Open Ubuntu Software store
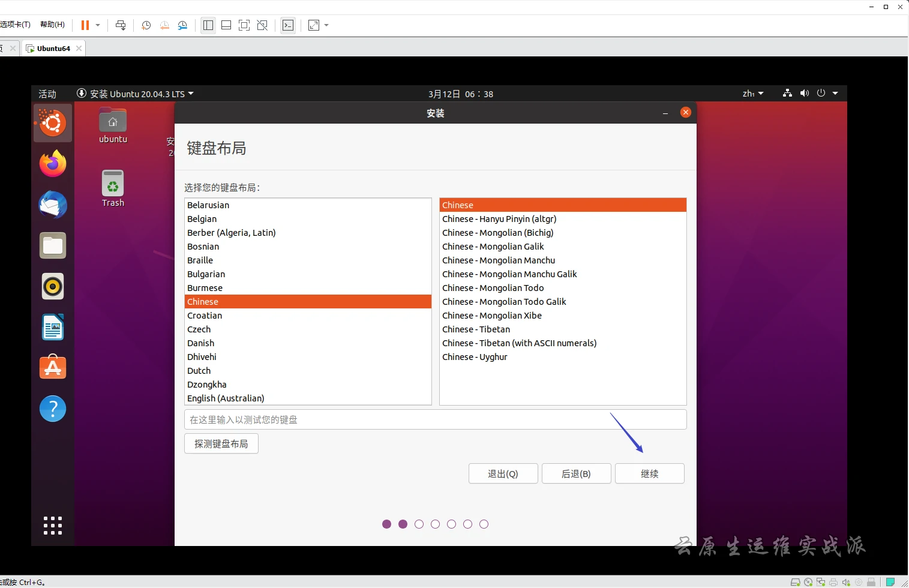This screenshot has width=909, height=588. [x=53, y=367]
